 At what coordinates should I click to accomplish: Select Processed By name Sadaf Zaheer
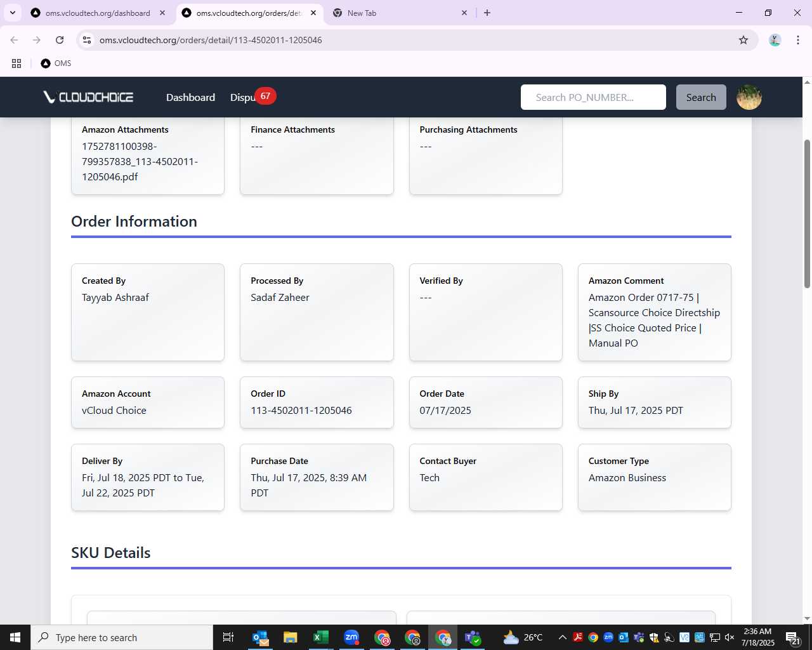(x=280, y=297)
